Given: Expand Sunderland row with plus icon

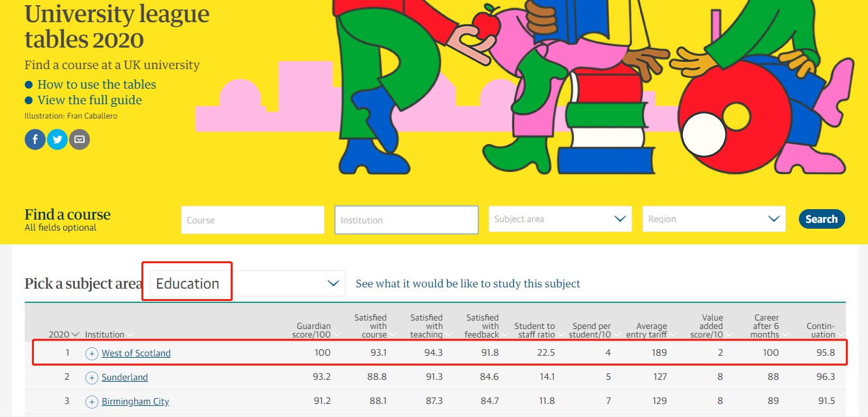Looking at the screenshot, I should [92, 378].
